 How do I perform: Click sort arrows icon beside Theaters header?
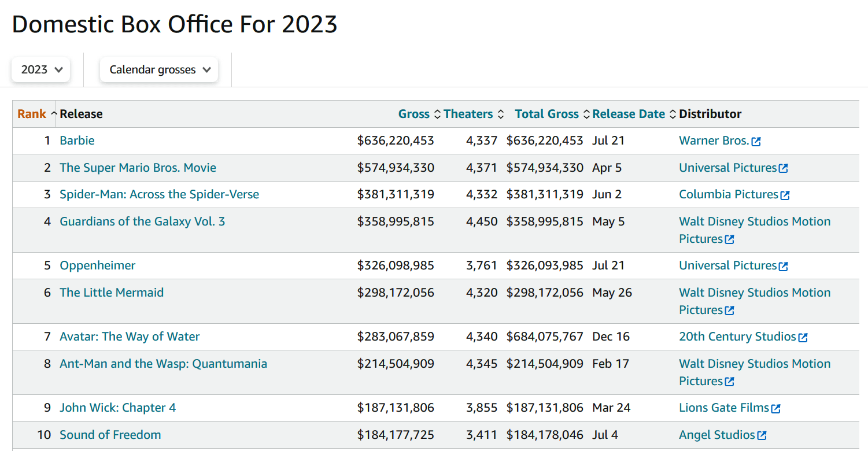coord(501,114)
